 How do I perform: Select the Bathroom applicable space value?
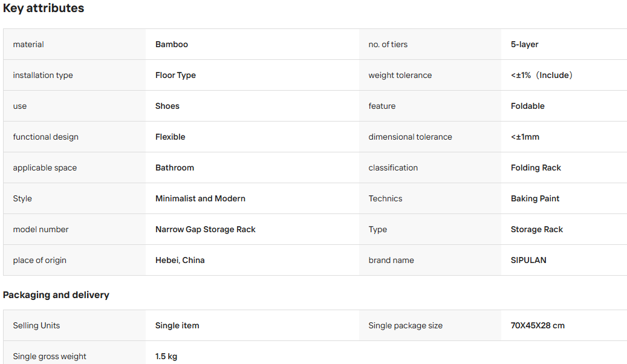(175, 167)
